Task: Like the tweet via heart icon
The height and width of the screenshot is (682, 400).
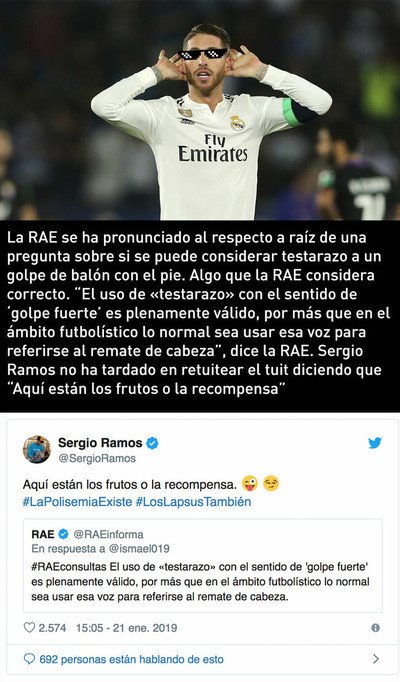Action: (x=29, y=627)
